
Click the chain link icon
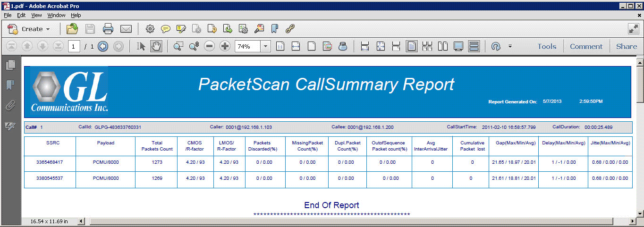pos(290,29)
